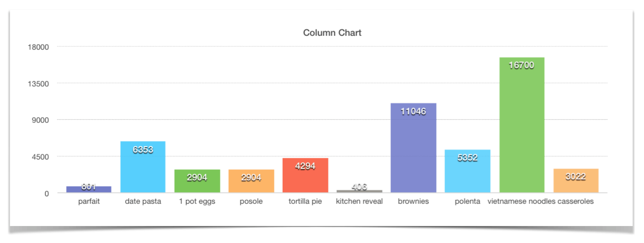Click the 16700 value label

click(521, 65)
